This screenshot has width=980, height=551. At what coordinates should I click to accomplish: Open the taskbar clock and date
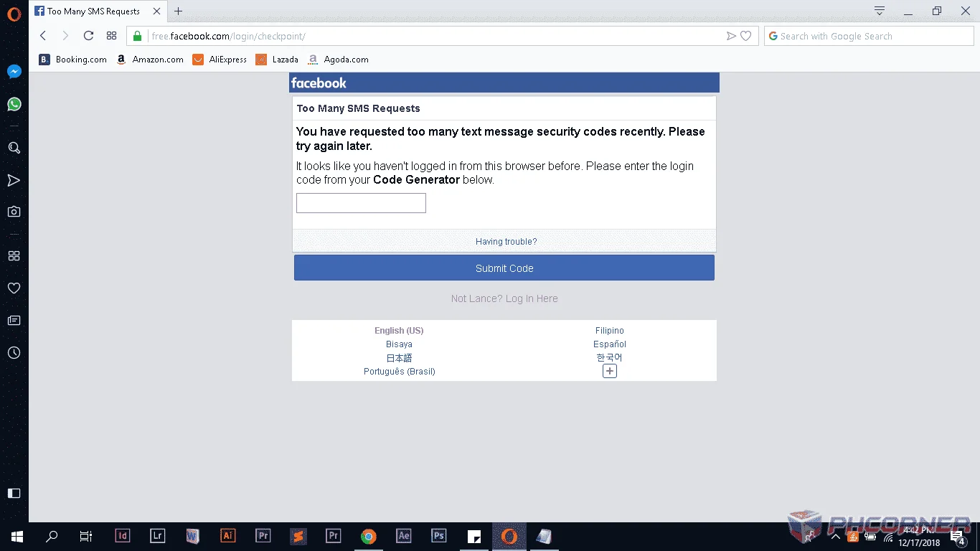point(920,536)
